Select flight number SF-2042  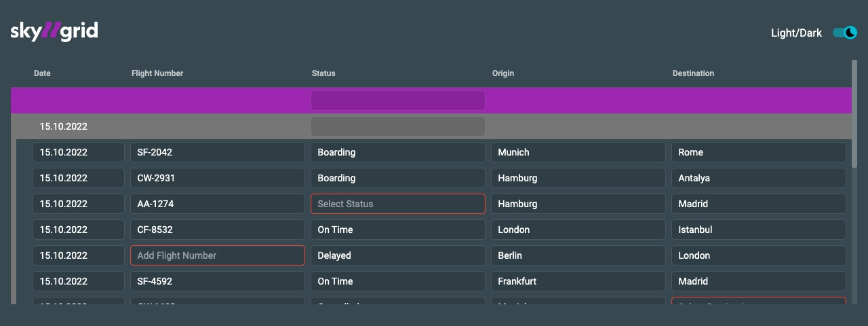(218, 152)
